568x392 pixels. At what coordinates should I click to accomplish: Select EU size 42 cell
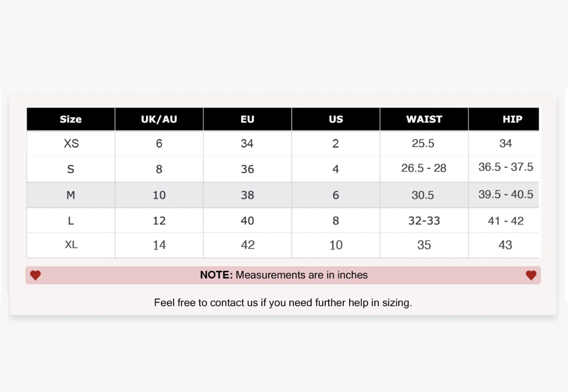pyautogui.click(x=248, y=245)
